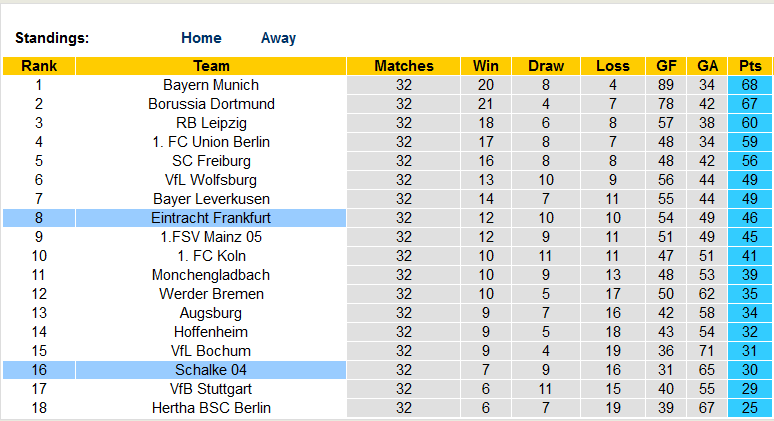Click the Hertha BSC Berlin team name
Image resolution: width=774 pixels, height=421 pixels.
click(x=211, y=408)
